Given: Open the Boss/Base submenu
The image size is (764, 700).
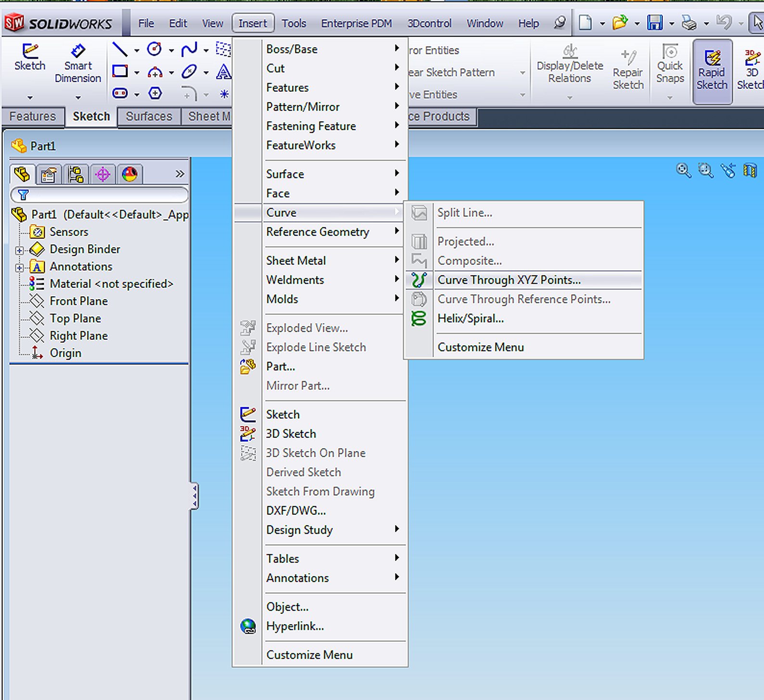Looking at the screenshot, I should (320, 49).
